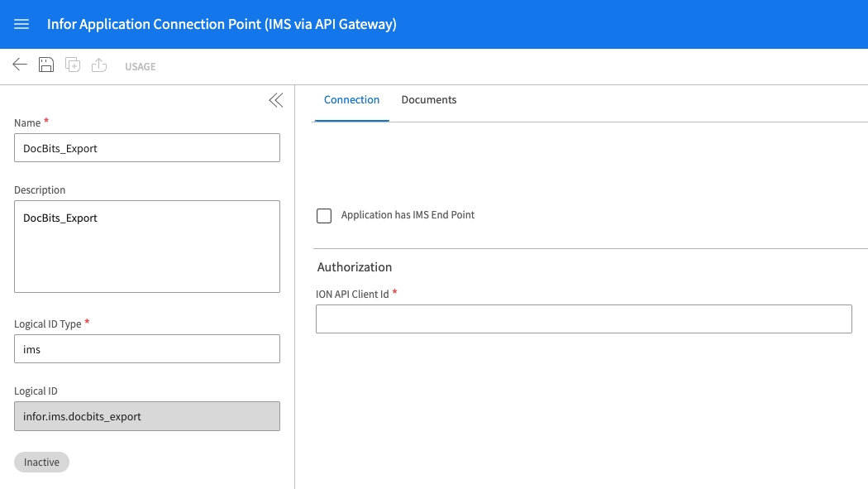The height and width of the screenshot is (489, 868).
Task: Open the hamburger navigation menu
Action: (x=21, y=24)
